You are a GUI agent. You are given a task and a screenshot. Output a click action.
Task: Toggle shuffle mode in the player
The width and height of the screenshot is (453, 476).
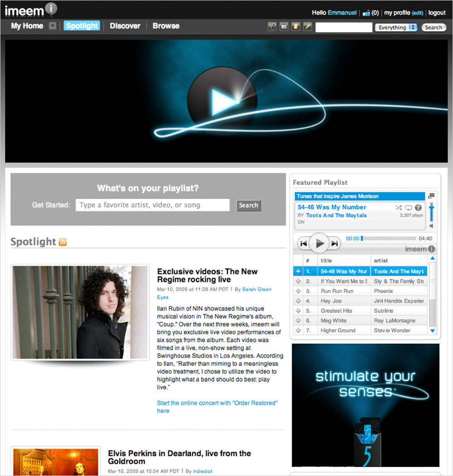(398, 207)
